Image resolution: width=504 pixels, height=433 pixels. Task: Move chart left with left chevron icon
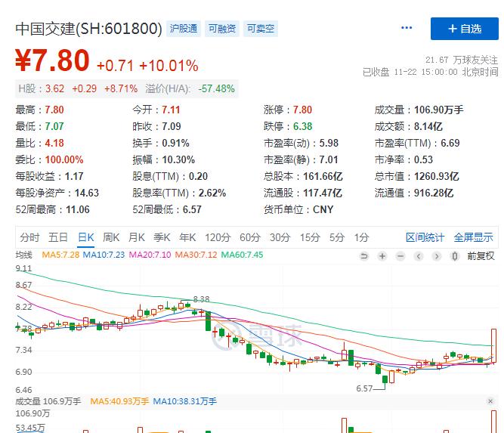coord(419,256)
